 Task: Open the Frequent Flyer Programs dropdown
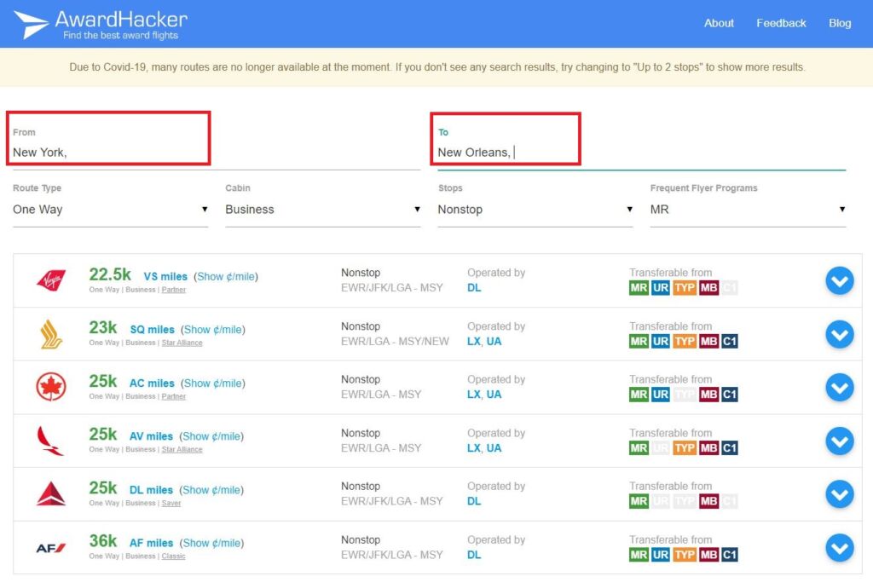tap(747, 210)
